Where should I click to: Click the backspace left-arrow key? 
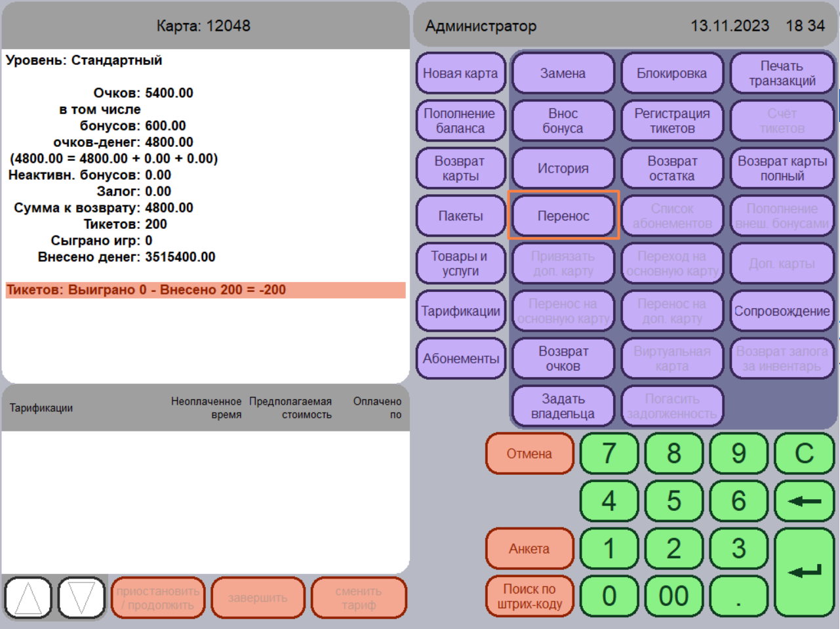804,501
